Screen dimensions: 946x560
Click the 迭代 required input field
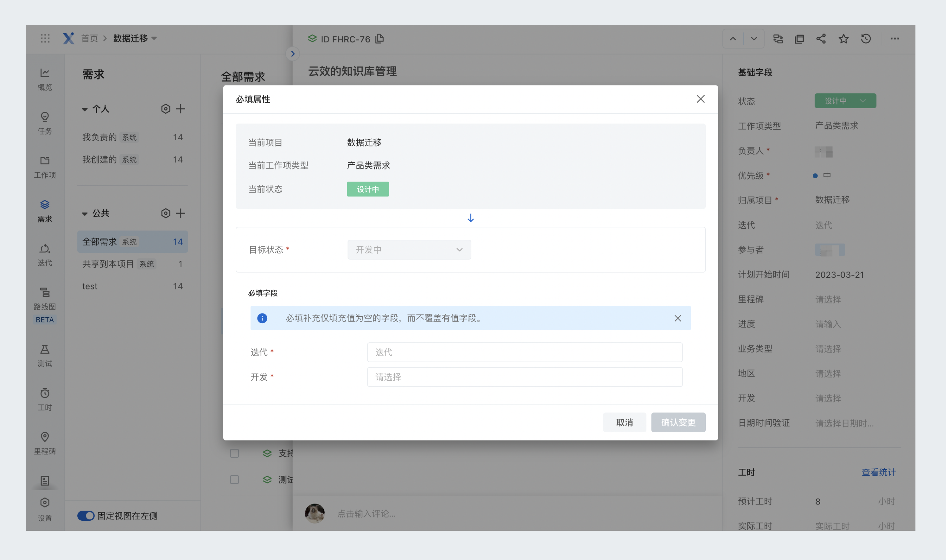[525, 352]
